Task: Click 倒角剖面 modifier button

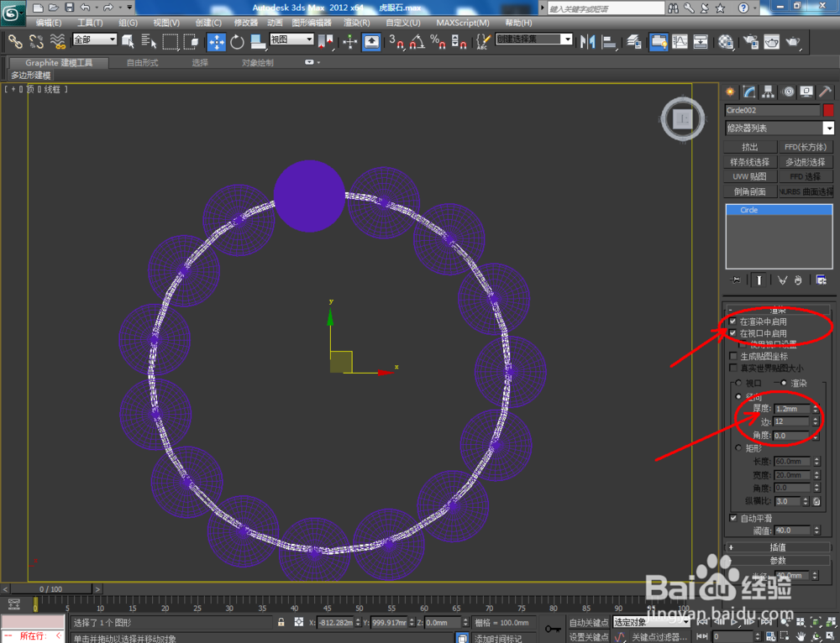Action: 750,191
